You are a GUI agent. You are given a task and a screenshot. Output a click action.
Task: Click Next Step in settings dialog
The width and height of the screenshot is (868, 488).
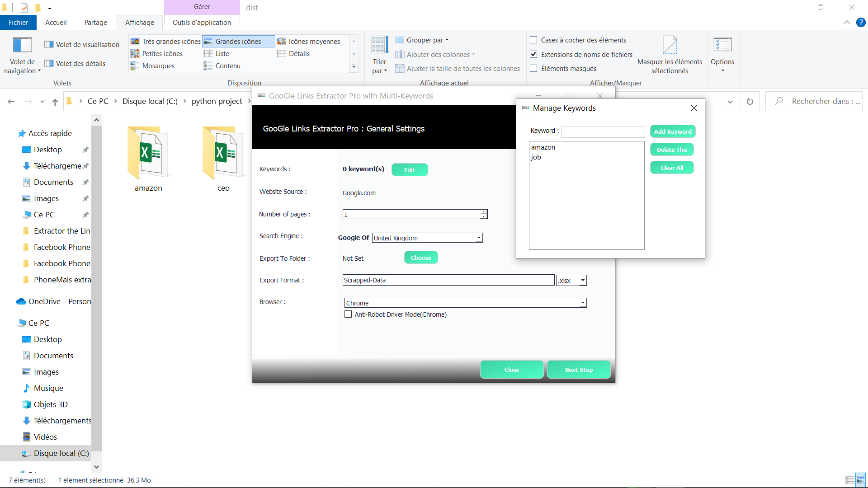click(579, 370)
